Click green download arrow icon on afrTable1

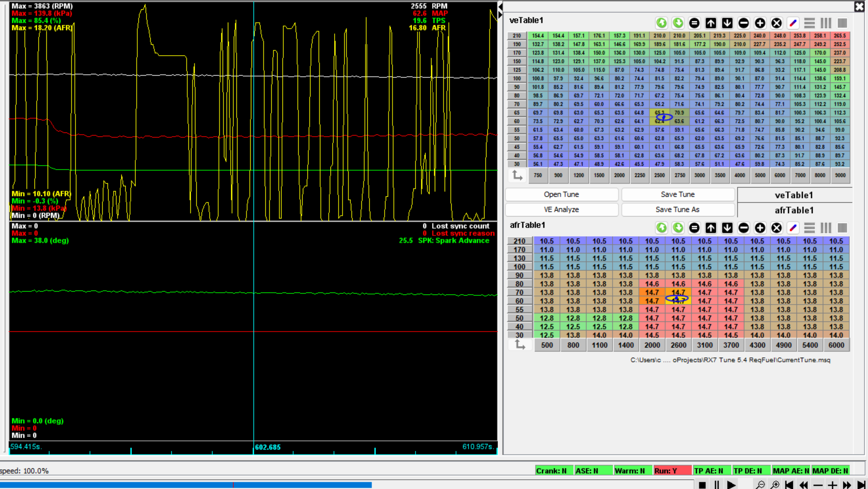pos(678,228)
